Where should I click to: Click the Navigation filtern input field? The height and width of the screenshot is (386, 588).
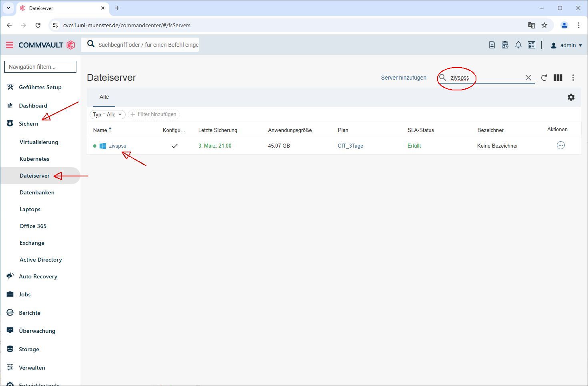40,67
